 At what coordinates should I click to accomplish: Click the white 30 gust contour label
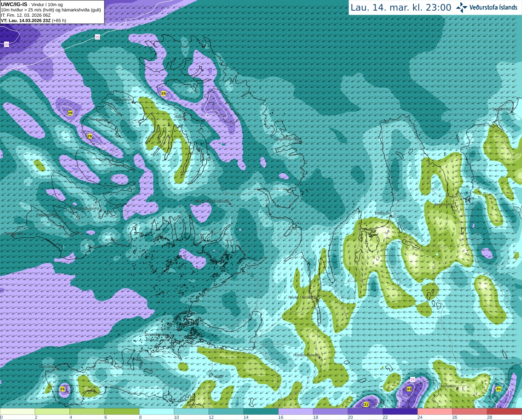pyautogui.click(x=7, y=44)
